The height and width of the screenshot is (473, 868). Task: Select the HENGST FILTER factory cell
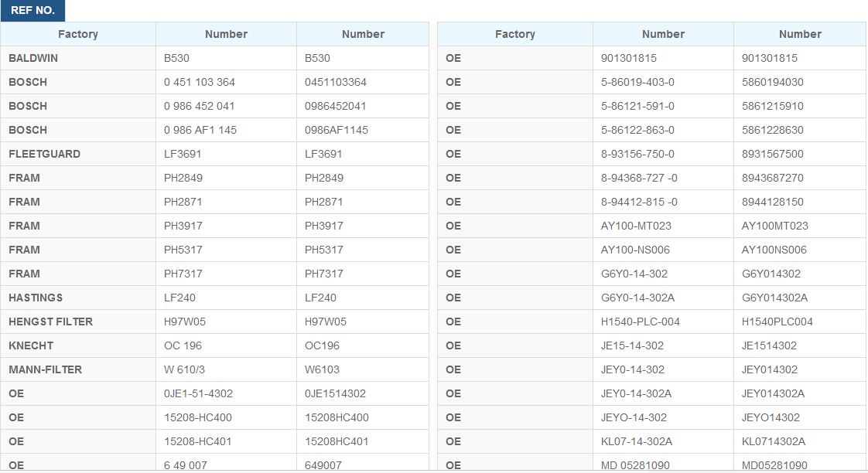[x=78, y=322]
